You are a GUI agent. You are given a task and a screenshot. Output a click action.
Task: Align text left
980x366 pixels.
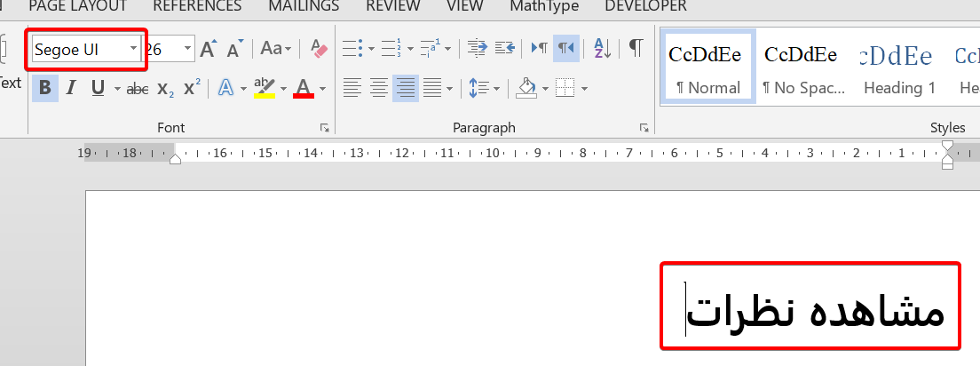[x=352, y=88]
